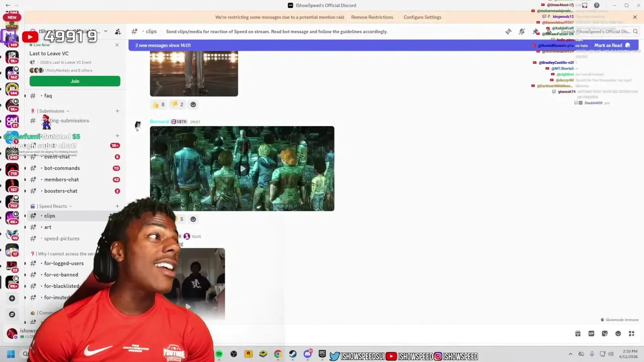Open Epic Games from the taskbar
This screenshot has height=362, width=644.
(322, 354)
